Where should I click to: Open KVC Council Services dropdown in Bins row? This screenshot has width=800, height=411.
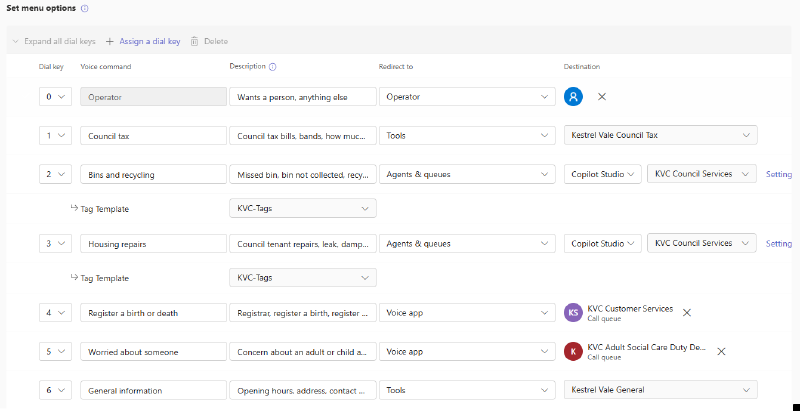coord(702,174)
